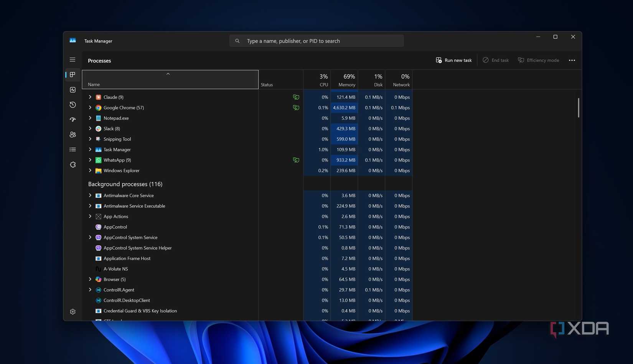Screen dimensions: 633x364
Task: Expand the Google Chrome (57) group
Action: click(90, 108)
